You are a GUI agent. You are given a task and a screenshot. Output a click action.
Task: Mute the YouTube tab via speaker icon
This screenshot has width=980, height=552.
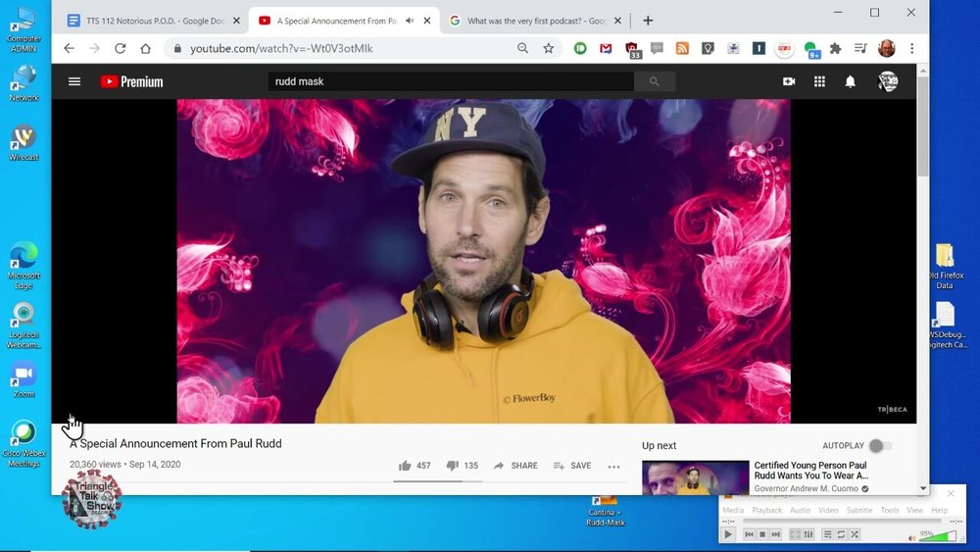point(410,21)
